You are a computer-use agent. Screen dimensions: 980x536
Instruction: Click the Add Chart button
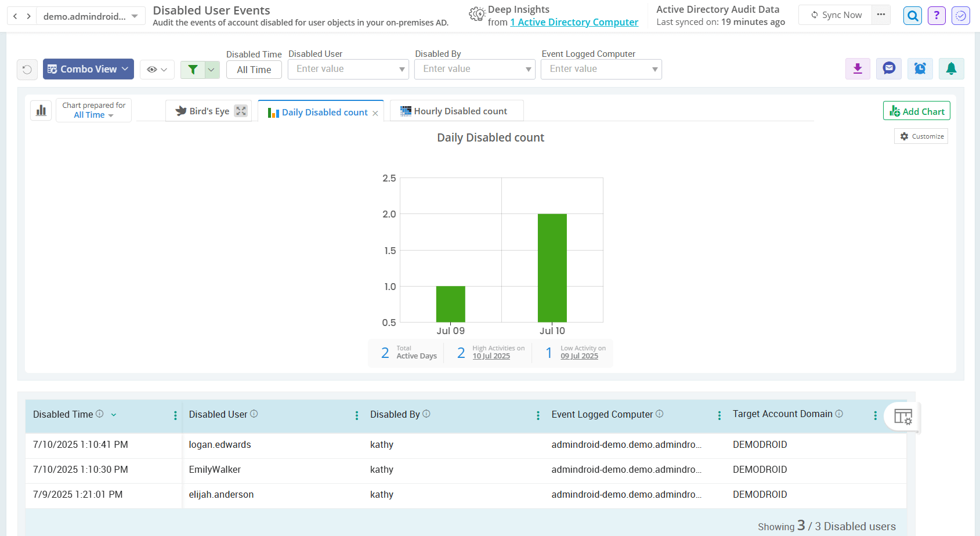tap(916, 111)
